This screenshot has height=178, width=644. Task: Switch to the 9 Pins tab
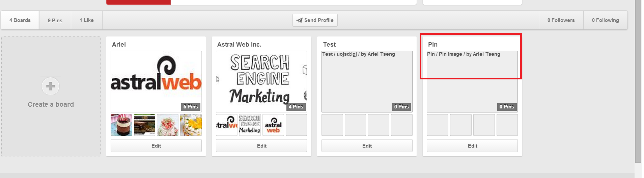[x=55, y=20]
